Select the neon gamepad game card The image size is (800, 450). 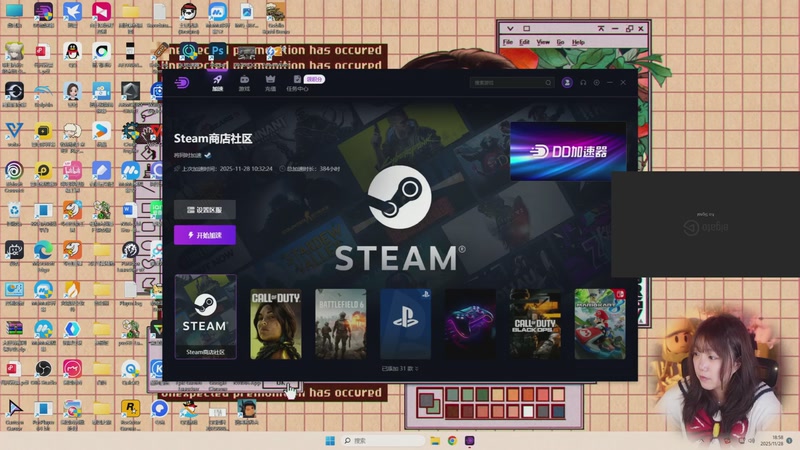pos(470,324)
